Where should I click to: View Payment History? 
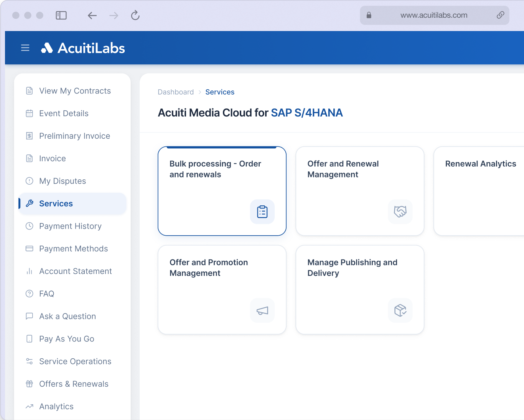73,226
